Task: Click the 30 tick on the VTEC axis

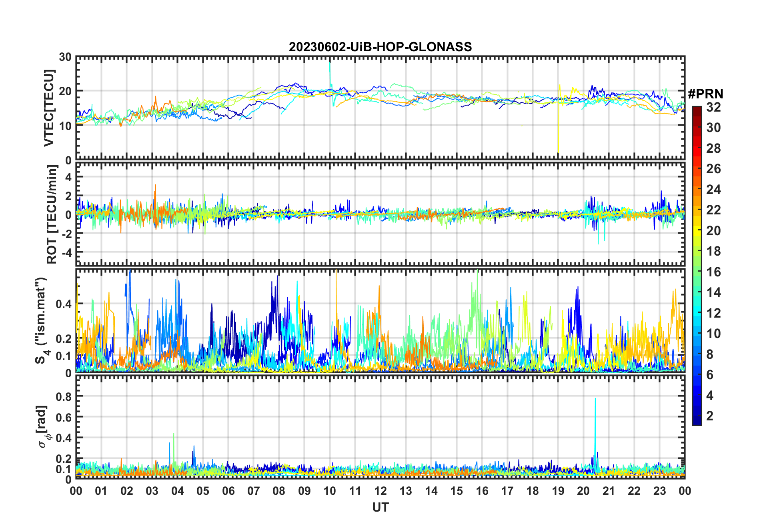Action: pyautogui.click(x=65, y=57)
